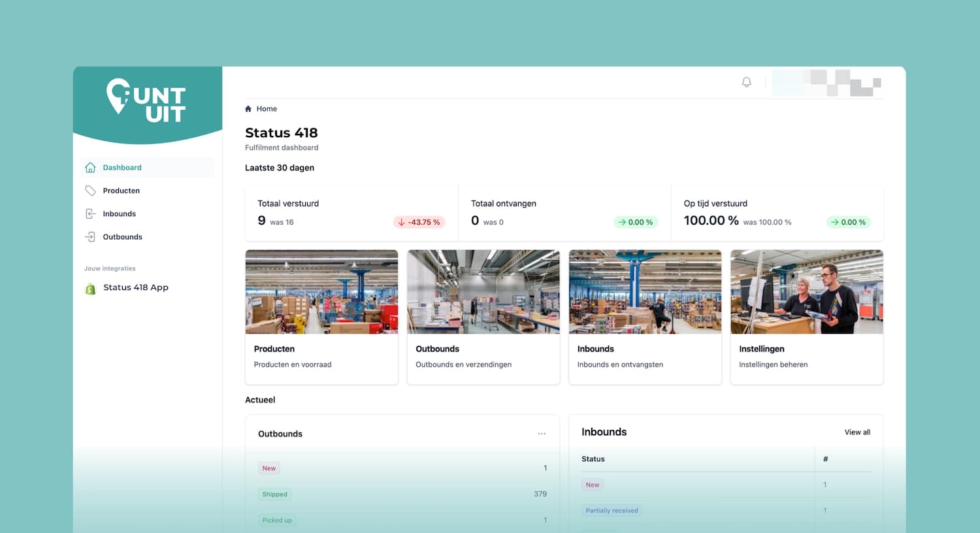Open Status 418 App under Jouw integraties
980x533 pixels.
(136, 287)
